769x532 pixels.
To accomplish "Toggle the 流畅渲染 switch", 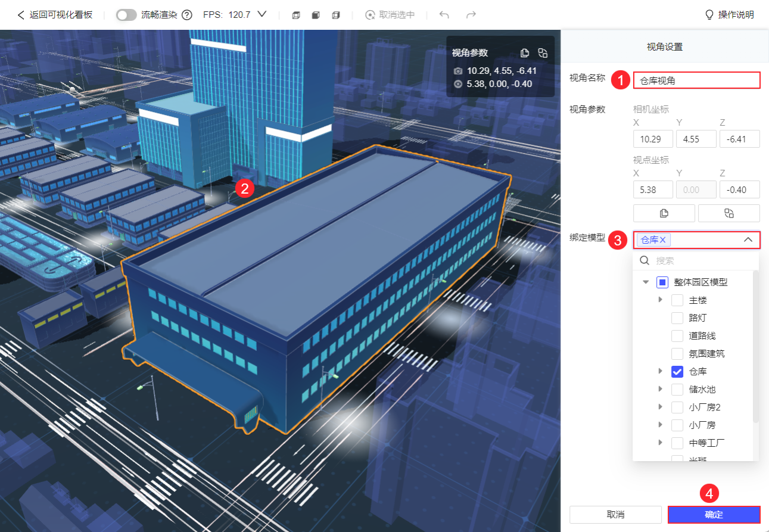I will (x=126, y=15).
